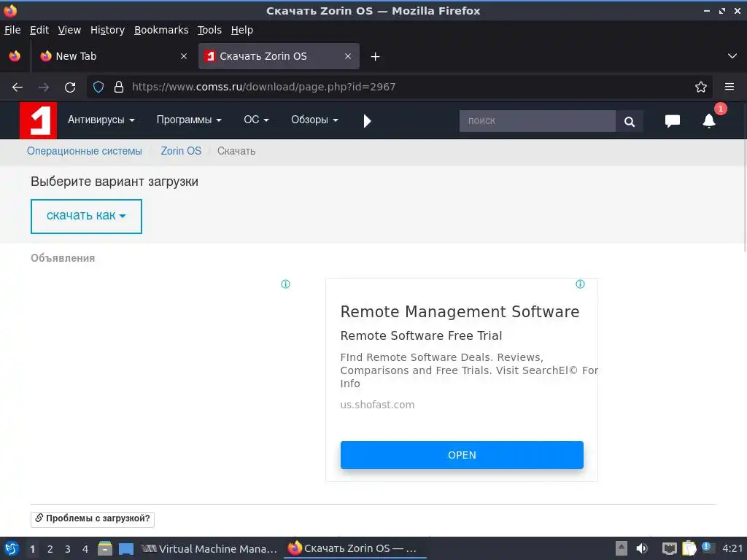Switch to workspace 2

click(50, 549)
